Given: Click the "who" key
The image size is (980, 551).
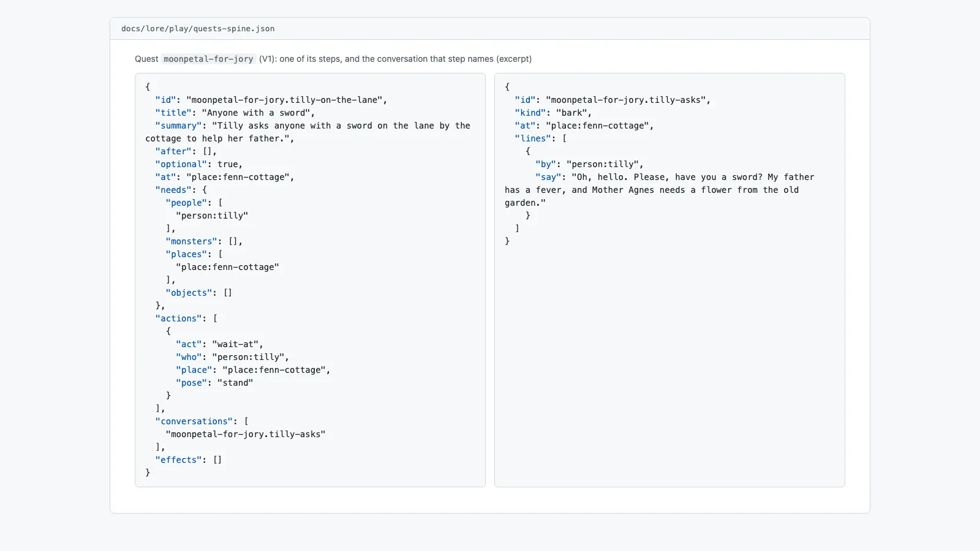Looking at the screenshot, I should coord(189,357).
